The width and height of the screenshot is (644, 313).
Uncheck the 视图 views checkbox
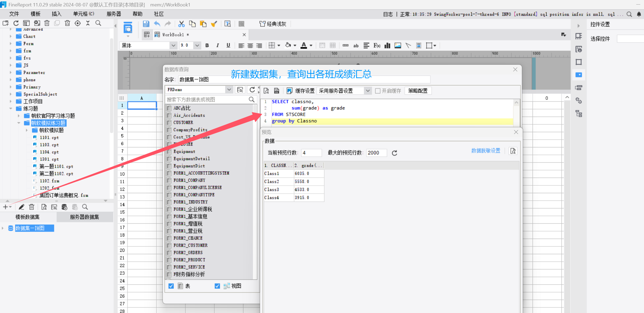point(217,286)
